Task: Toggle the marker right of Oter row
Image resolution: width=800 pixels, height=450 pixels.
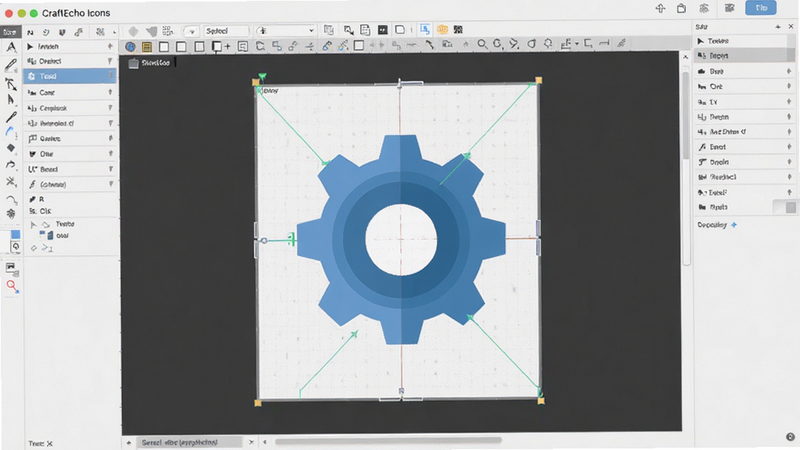Action: (110, 154)
